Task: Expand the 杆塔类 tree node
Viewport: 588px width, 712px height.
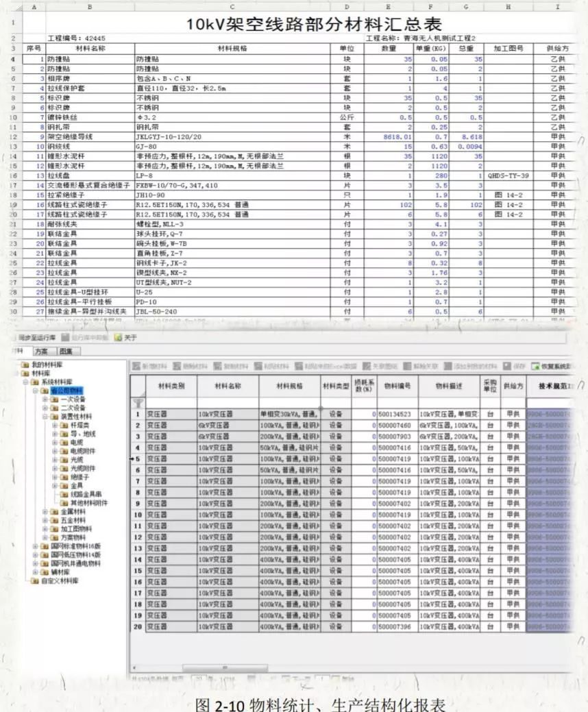Action: 55,426
